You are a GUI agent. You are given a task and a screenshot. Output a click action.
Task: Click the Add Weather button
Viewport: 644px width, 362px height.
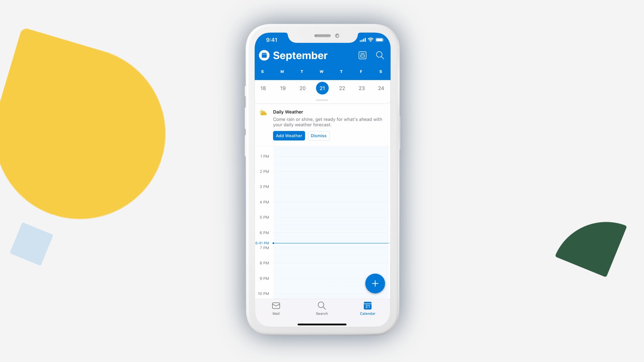pyautogui.click(x=289, y=135)
